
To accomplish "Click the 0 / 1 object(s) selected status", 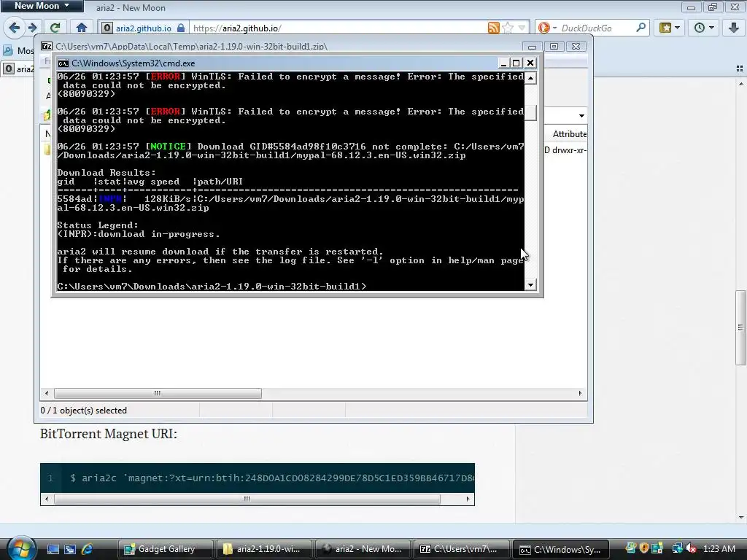I will [84, 411].
